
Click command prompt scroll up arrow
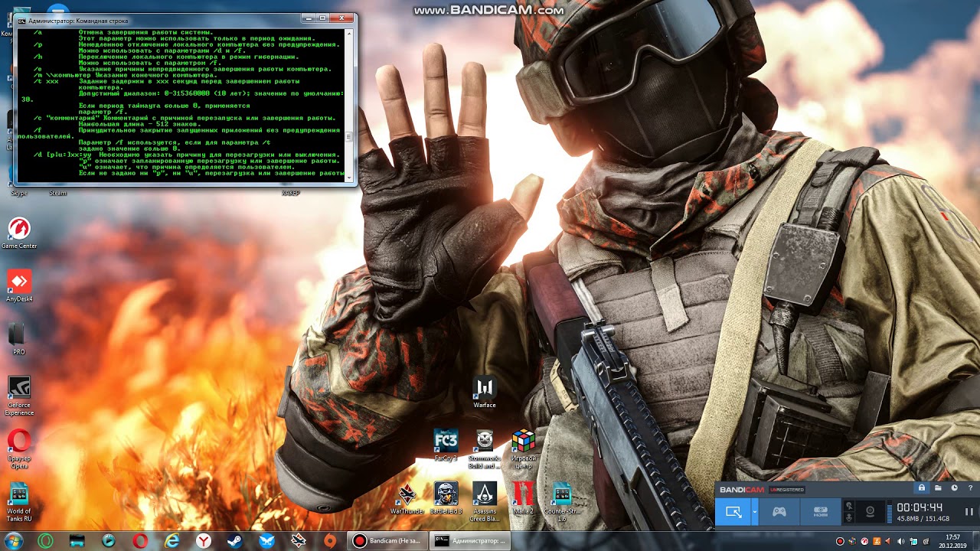(350, 34)
